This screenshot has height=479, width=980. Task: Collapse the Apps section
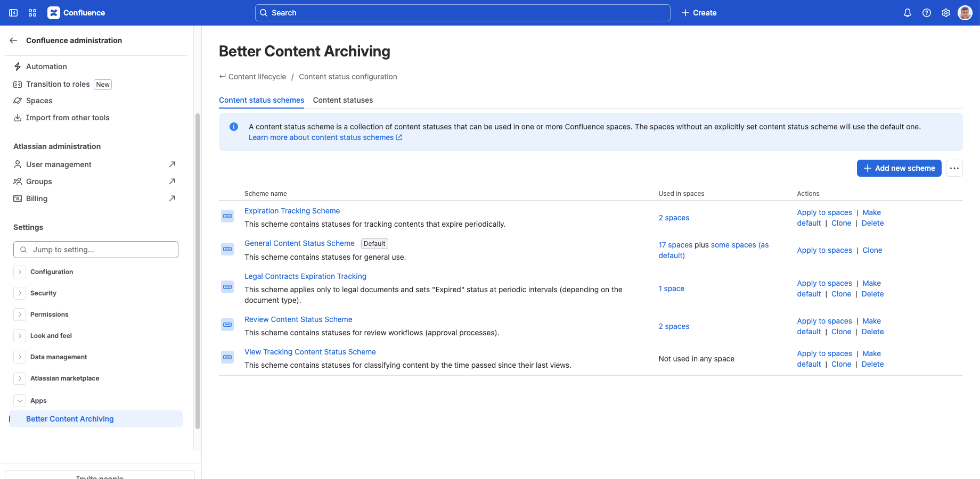(20, 401)
